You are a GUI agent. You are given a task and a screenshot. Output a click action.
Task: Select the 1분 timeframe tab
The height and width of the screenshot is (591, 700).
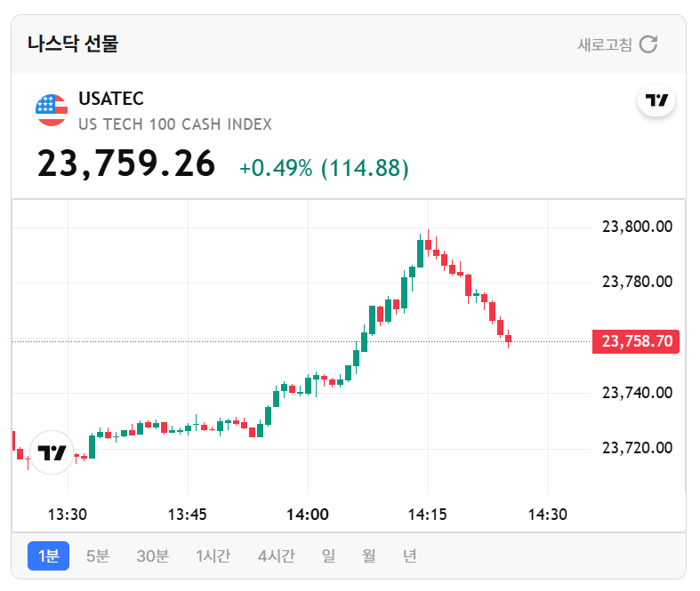(x=48, y=556)
